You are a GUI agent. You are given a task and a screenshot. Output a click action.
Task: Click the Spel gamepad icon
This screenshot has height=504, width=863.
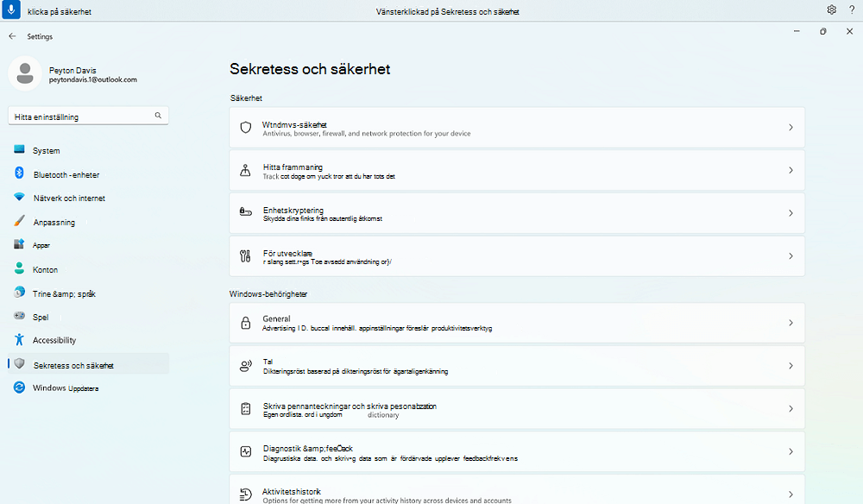point(19,316)
